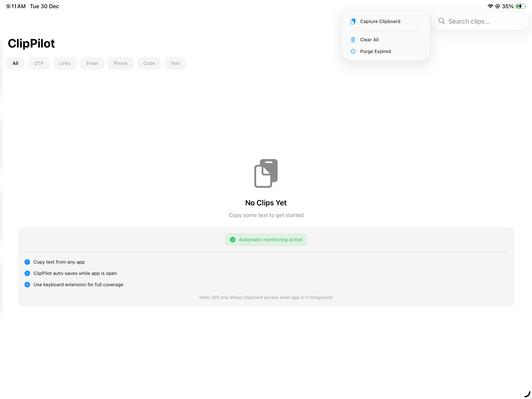Select the All filter chip
This screenshot has height=399, width=532.
point(15,63)
